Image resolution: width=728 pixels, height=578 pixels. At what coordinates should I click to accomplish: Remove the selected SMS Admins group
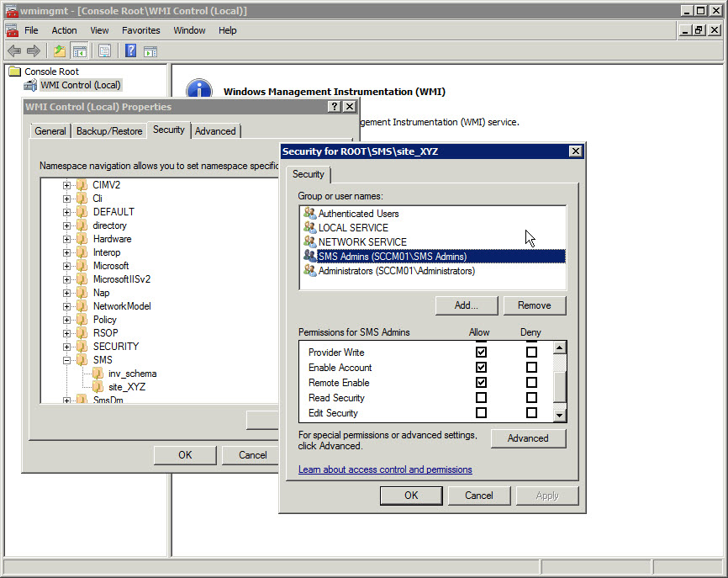coord(535,305)
